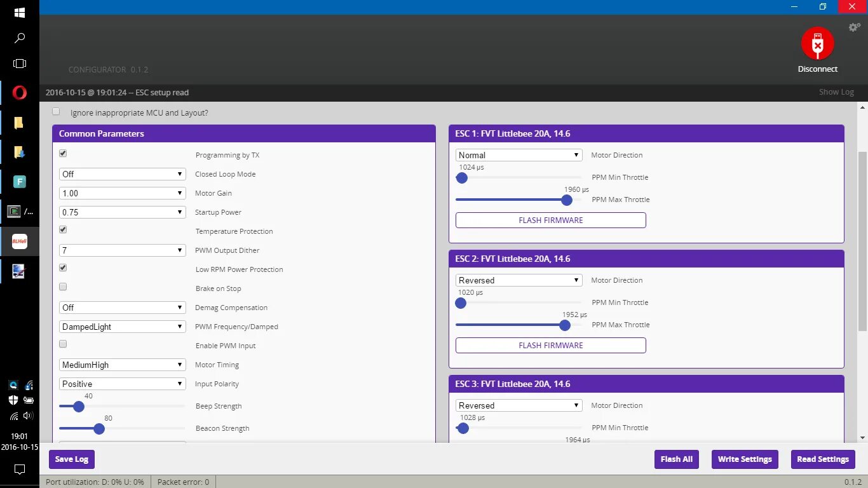
Task: Click Show Log link
Action: [x=836, y=92]
